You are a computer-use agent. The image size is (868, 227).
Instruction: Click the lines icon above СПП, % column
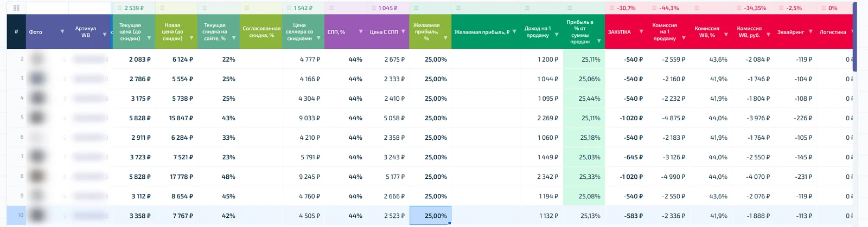pyautogui.click(x=331, y=8)
